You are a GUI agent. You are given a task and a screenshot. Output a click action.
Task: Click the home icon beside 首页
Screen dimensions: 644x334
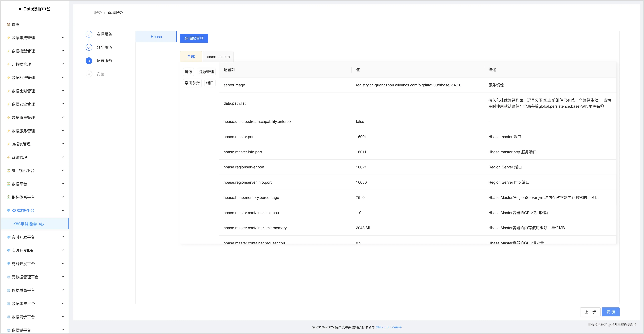pyautogui.click(x=9, y=25)
